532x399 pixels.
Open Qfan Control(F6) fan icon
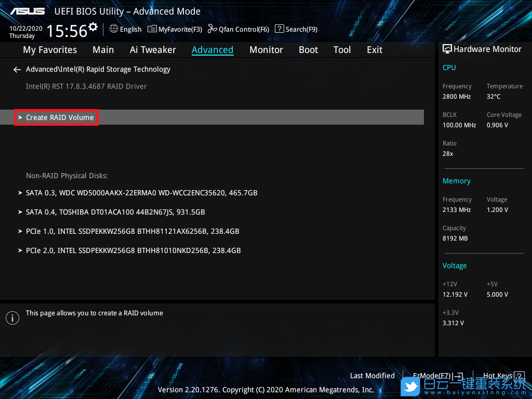[212, 29]
